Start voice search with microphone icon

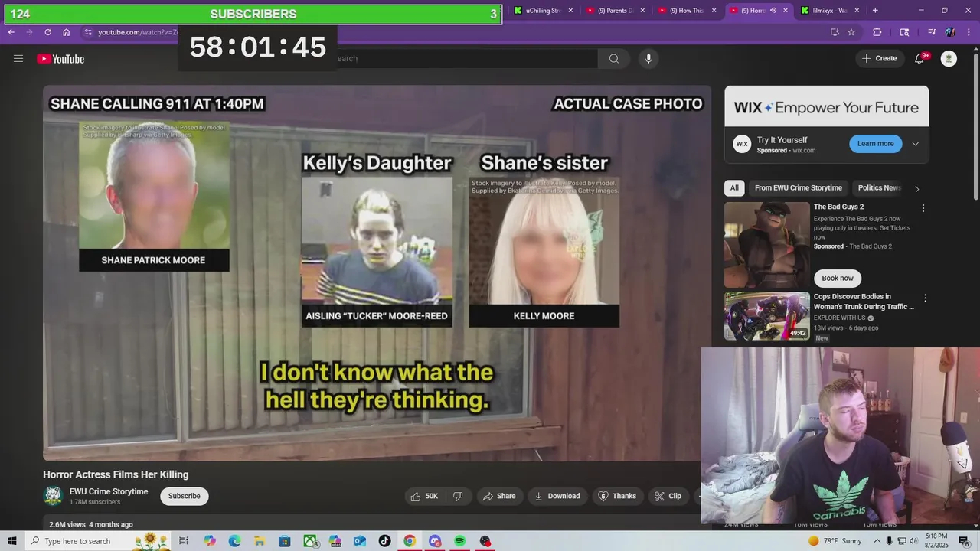tap(648, 59)
